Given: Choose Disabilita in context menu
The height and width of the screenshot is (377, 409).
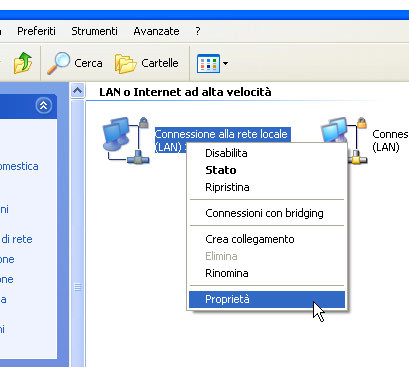Looking at the screenshot, I should tap(267, 153).
